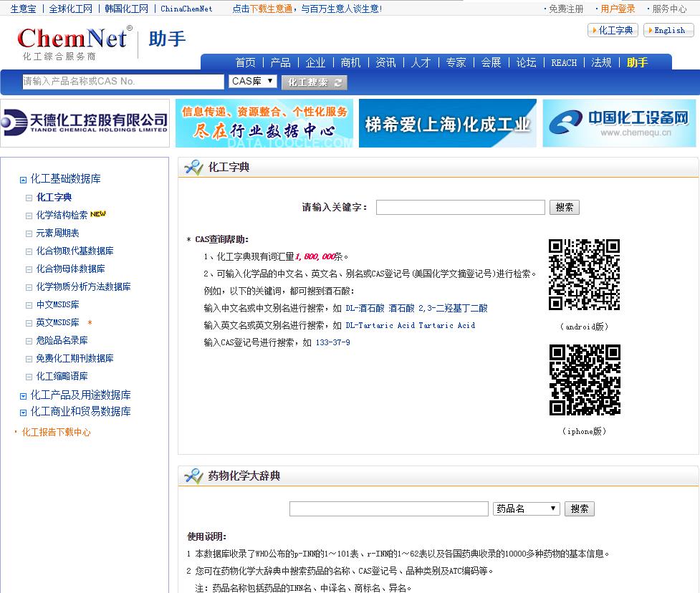Click the DL-酒石酸 example keyword
Image resolution: width=700 pixels, height=593 pixels.
point(365,308)
